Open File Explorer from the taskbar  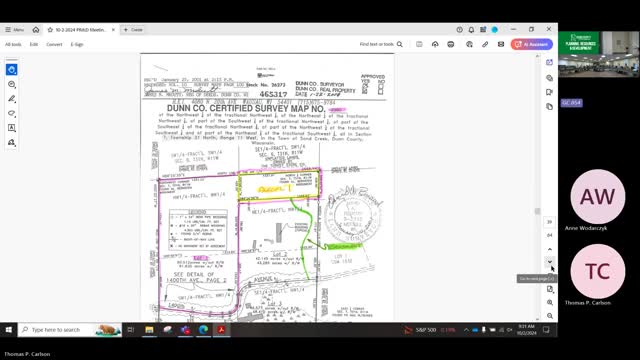[x=149, y=330]
